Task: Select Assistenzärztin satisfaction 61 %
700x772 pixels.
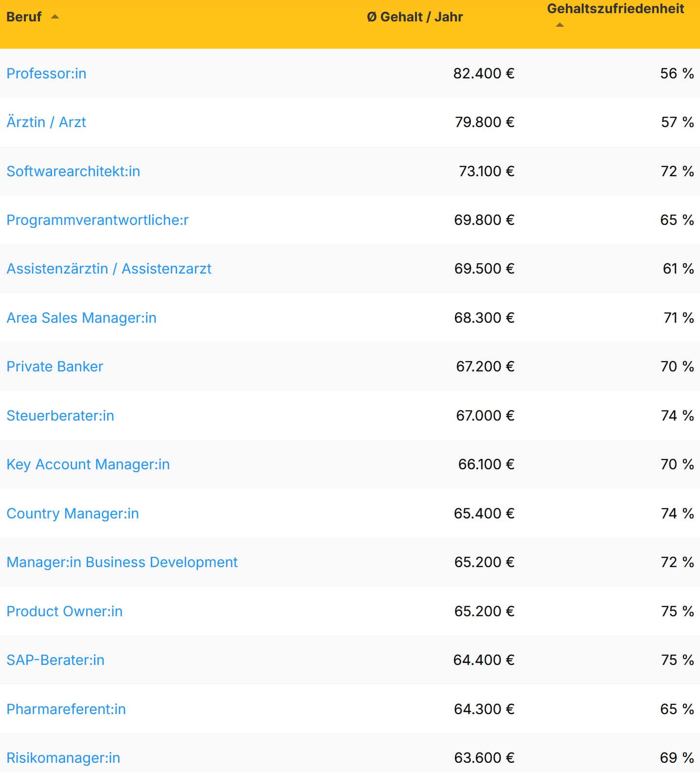Action: tap(678, 269)
